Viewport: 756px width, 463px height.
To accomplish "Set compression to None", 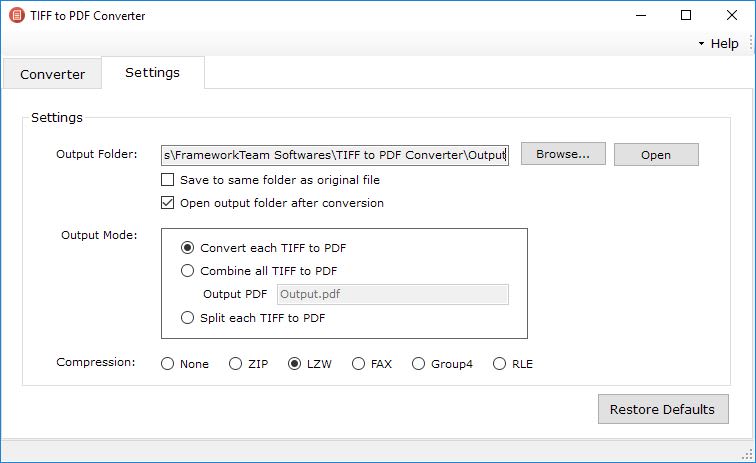I will point(167,364).
